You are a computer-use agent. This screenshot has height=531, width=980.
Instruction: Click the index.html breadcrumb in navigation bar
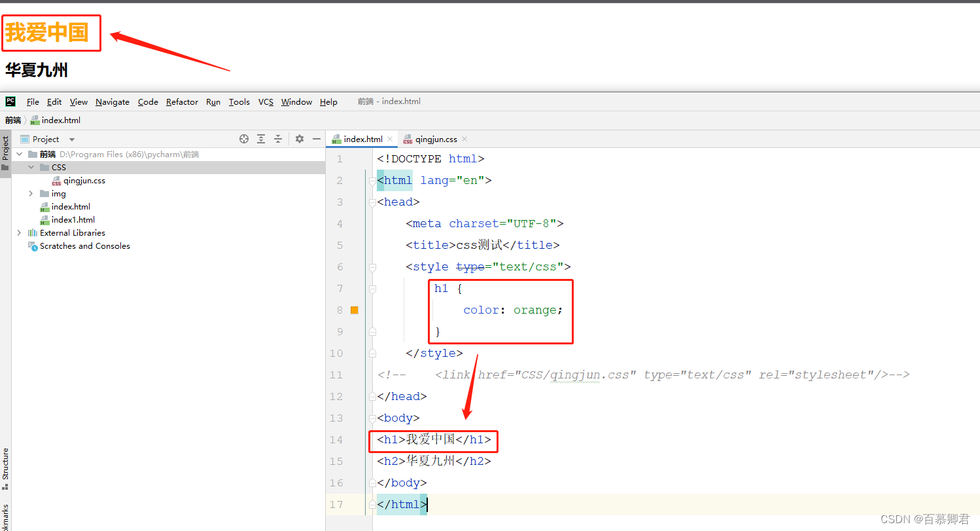tap(56, 120)
